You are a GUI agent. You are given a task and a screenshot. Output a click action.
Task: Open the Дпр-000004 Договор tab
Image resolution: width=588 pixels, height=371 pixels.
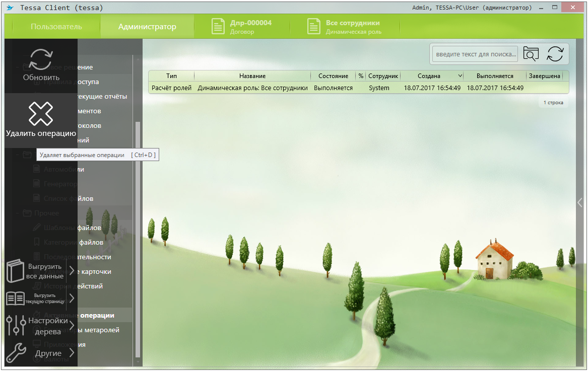click(x=242, y=27)
